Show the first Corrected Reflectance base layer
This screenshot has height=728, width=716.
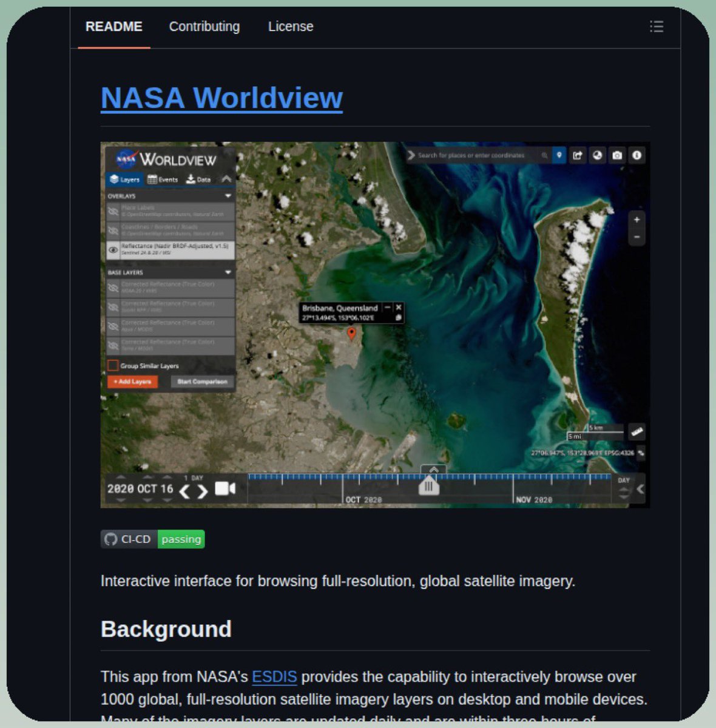point(113,288)
